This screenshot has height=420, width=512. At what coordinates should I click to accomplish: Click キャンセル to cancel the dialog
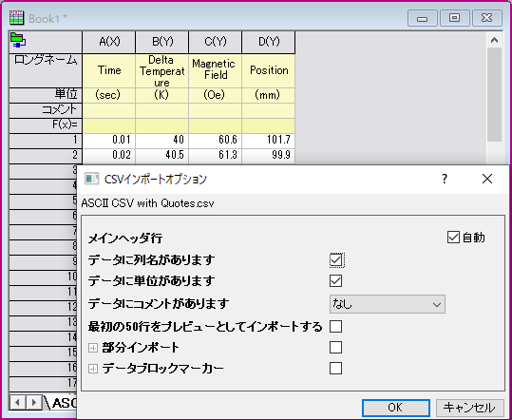pos(469,408)
